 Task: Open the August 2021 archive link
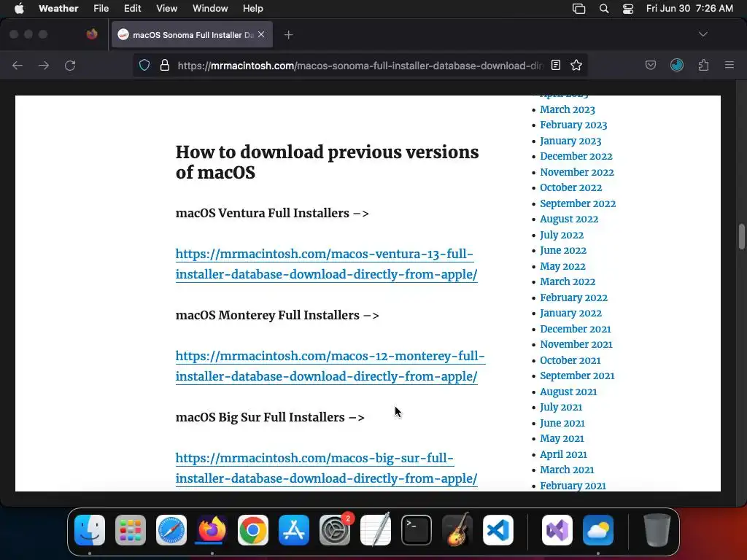(x=568, y=392)
